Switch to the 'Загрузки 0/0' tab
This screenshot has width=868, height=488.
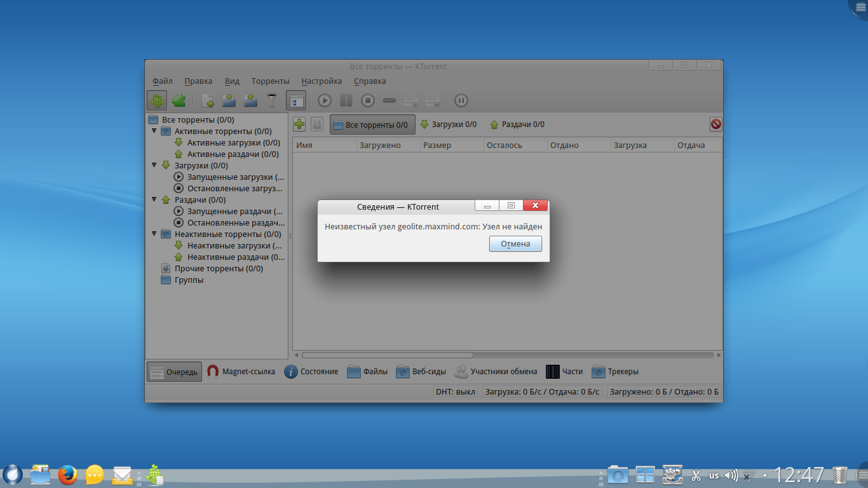449,125
